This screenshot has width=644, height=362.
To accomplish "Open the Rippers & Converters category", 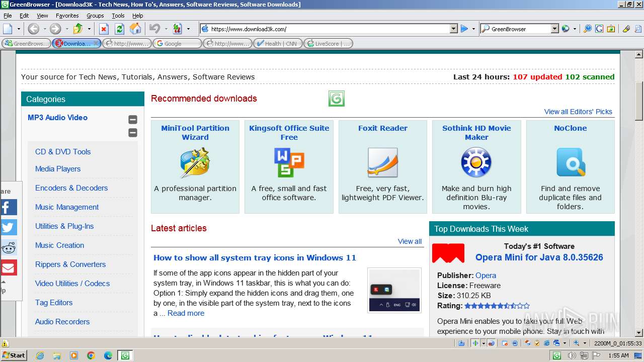I will pos(70,264).
